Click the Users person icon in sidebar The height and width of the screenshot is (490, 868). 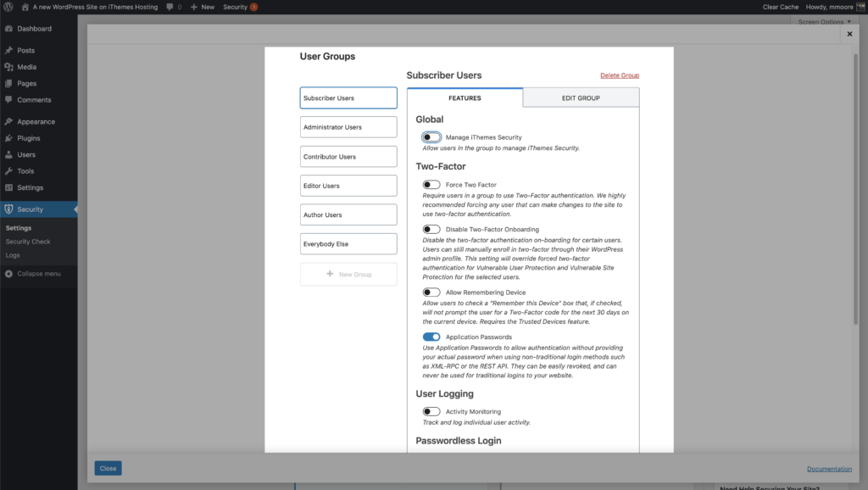pyautogui.click(x=8, y=155)
